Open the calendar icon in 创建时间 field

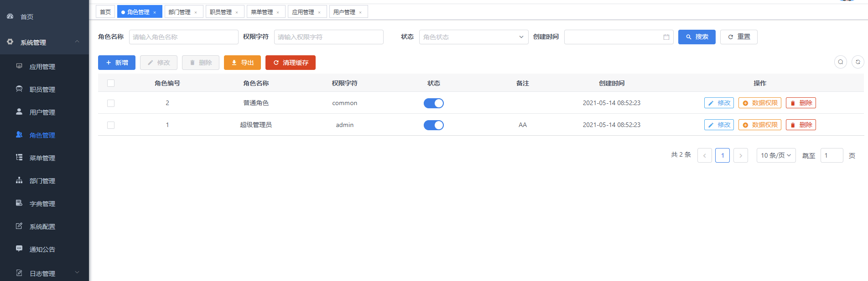click(x=666, y=37)
